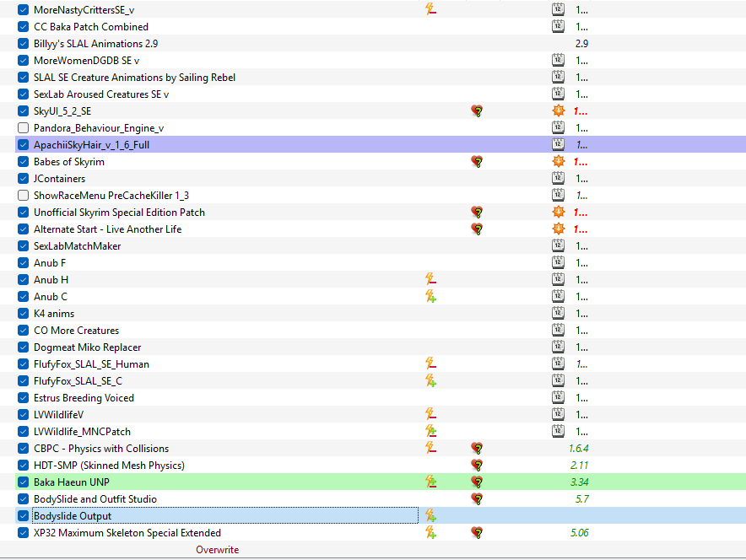Toggle the CO More Creatures checkbox
746x560 pixels.
coord(23,331)
